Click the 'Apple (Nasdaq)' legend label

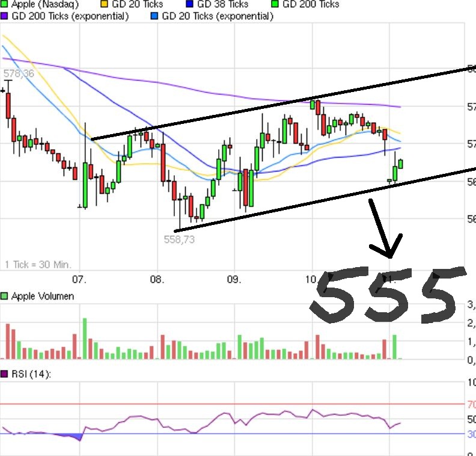[x=44, y=4]
